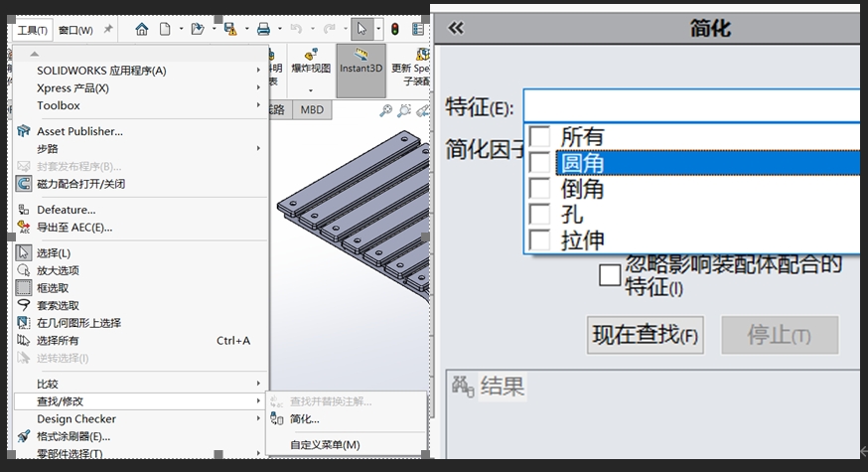
Task: Click the 爆炸视图 icon
Action: [x=311, y=55]
